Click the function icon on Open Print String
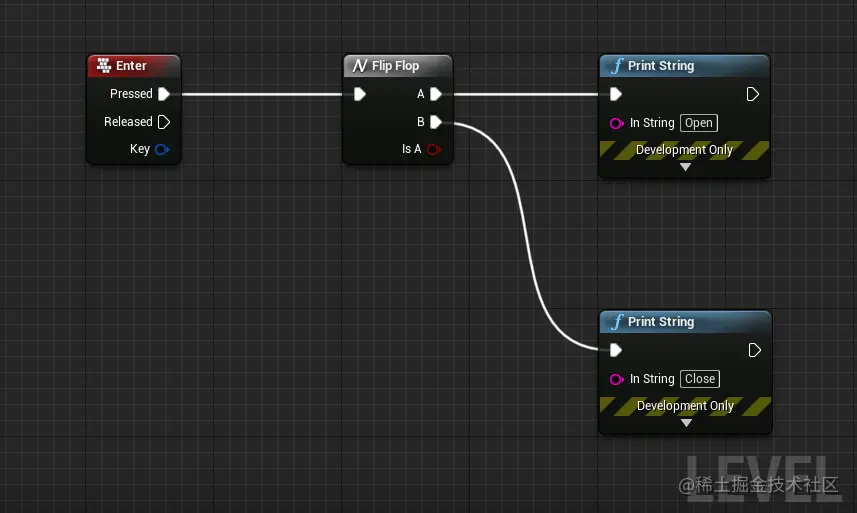This screenshot has width=857, height=513. coord(617,66)
